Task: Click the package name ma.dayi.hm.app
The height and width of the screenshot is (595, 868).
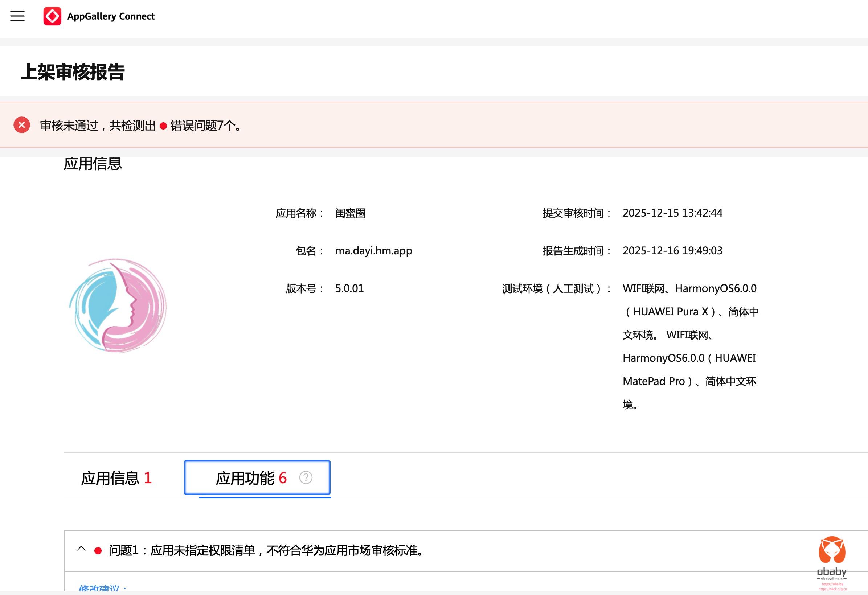Action: pyautogui.click(x=373, y=251)
